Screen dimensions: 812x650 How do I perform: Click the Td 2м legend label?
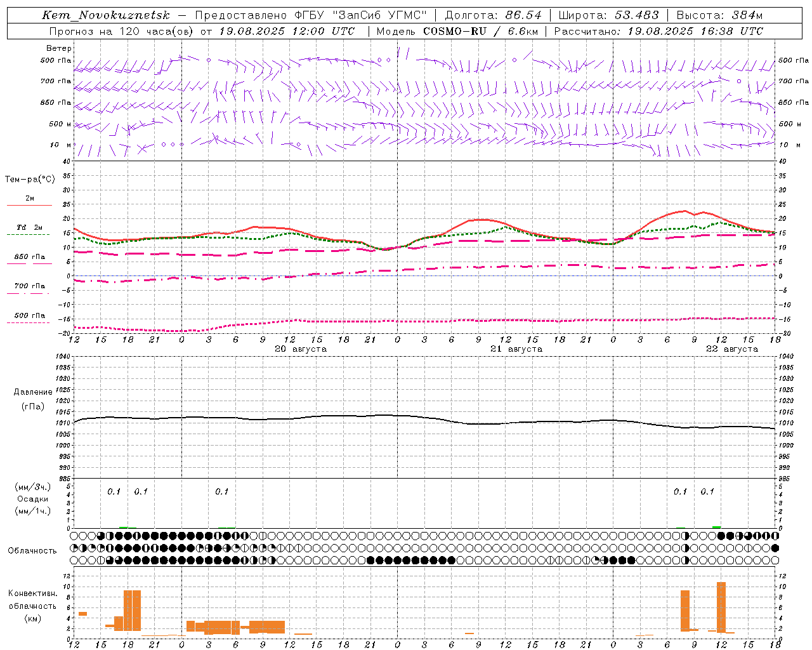point(30,227)
